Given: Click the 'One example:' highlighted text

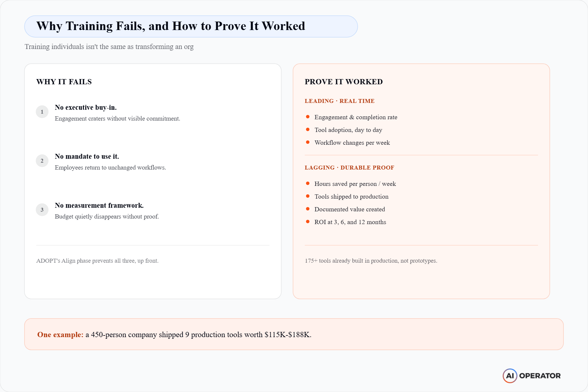Looking at the screenshot, I should point(60,335).
